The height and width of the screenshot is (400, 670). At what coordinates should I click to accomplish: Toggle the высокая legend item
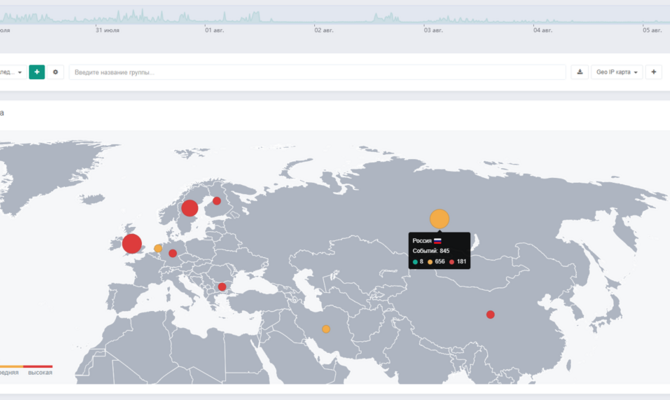pos(40,372)
